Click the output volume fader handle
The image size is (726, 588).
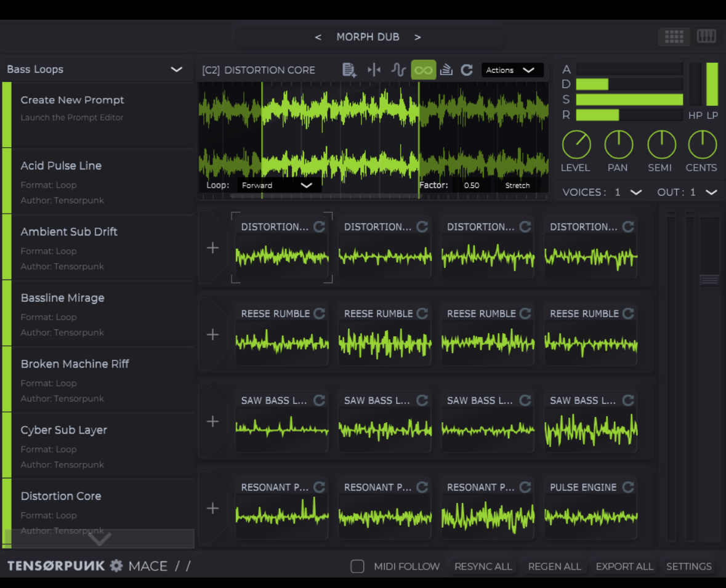709,280
